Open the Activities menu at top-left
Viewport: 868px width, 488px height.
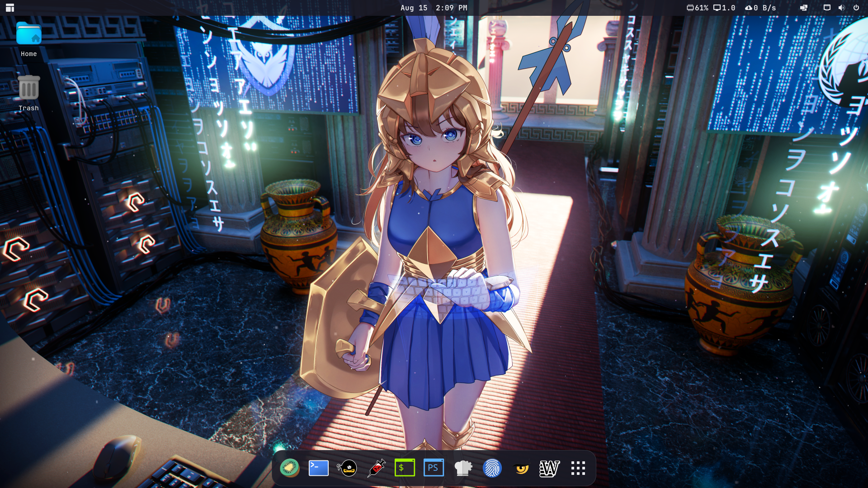[x=10, y=8]
